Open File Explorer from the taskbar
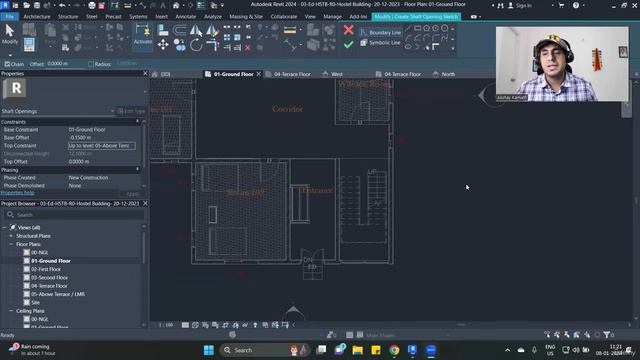Image resolution: width=640 pixels, height=360 pixels. (358, 350)
